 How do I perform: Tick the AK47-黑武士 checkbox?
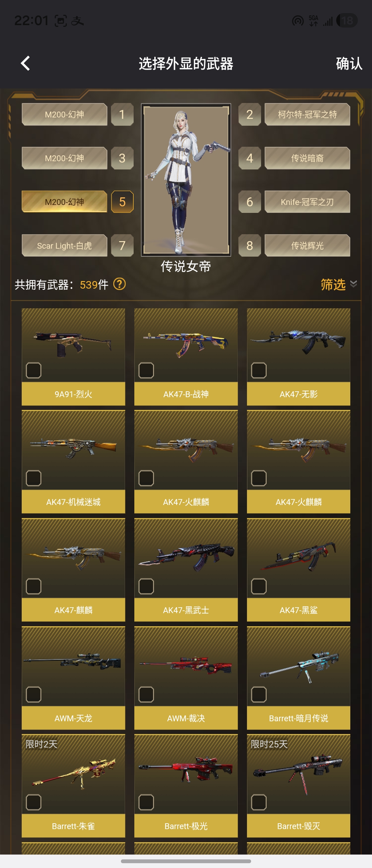[146, 586]
